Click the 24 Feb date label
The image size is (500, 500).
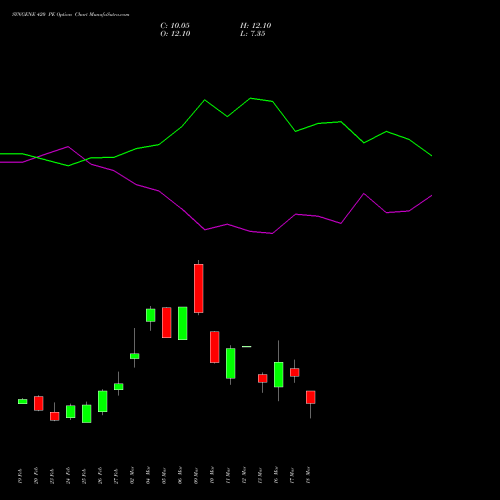(68, 476)
